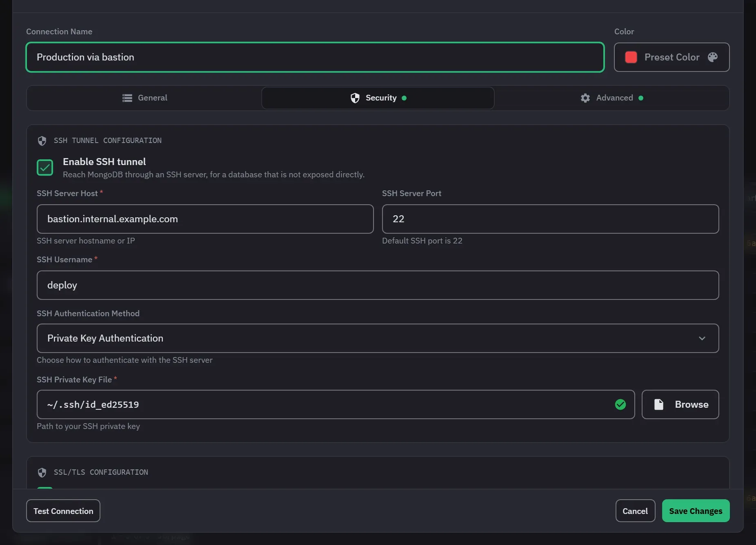
Task: Open the Advanced tab
Action: pos(611,98)
